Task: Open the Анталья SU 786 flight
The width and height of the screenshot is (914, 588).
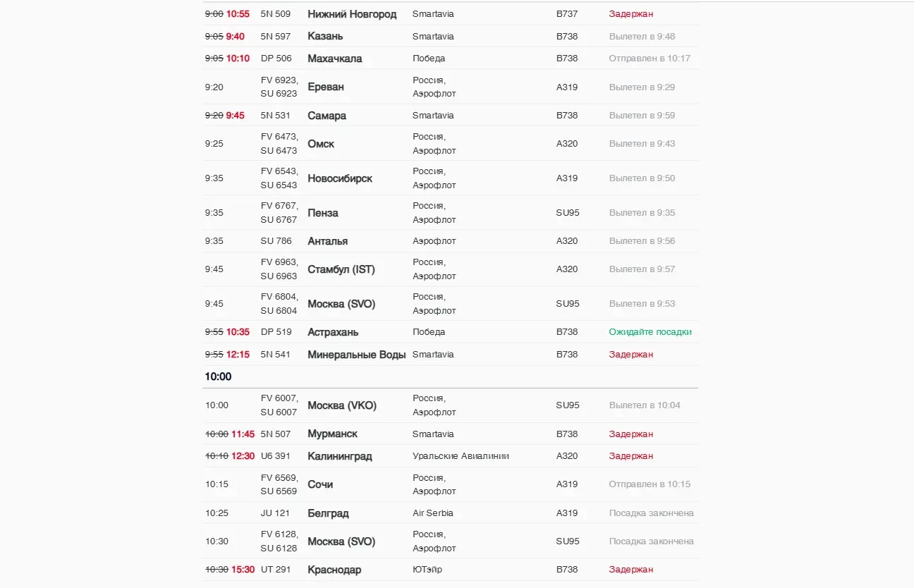Action: (x=451, y=241)
